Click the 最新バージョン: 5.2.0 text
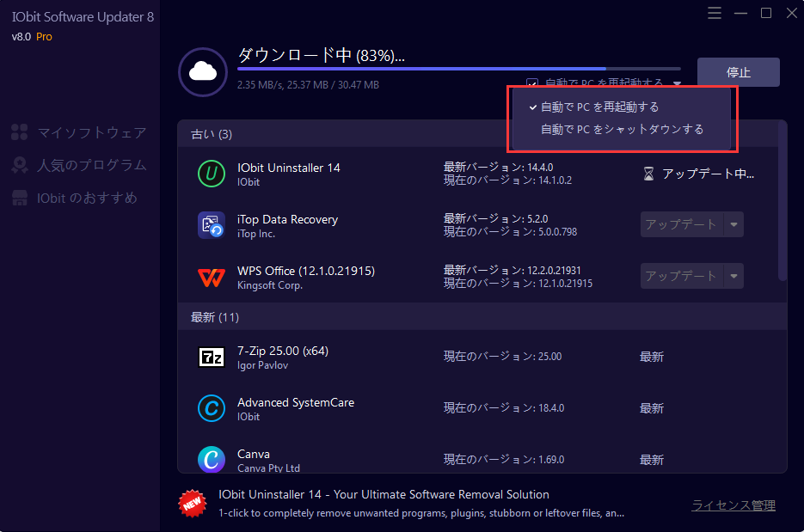The height and width of the screenshot is (532, 804). (x=495, y=219)
